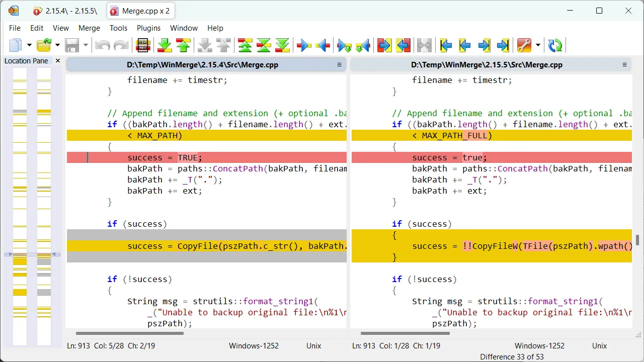This screenshot has height=362, width=644.
Task: Close the Location Pane
Action: (x=57, y=60)
